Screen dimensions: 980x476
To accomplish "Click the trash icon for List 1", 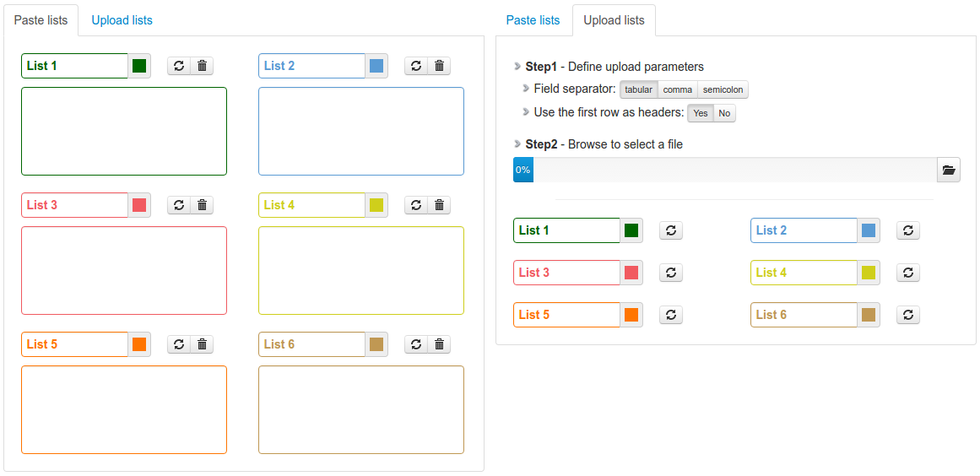I will click(202, 66).
